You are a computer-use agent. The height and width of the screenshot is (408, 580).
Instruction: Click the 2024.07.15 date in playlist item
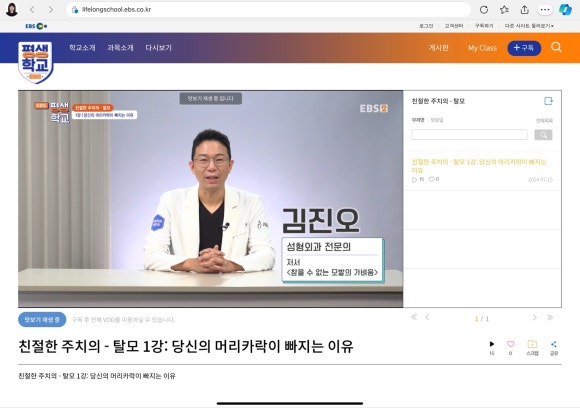coord(540,180)
